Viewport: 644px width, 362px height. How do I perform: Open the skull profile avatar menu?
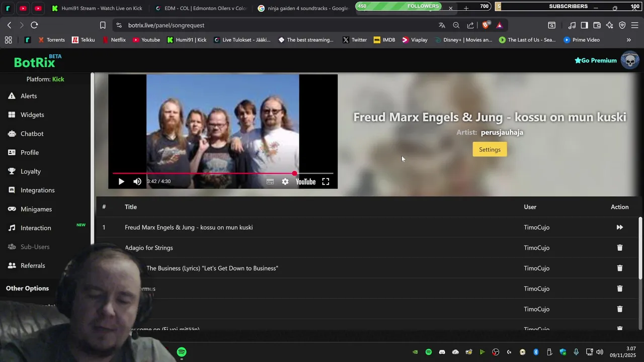pyautogui.click(x=629, y=60)
